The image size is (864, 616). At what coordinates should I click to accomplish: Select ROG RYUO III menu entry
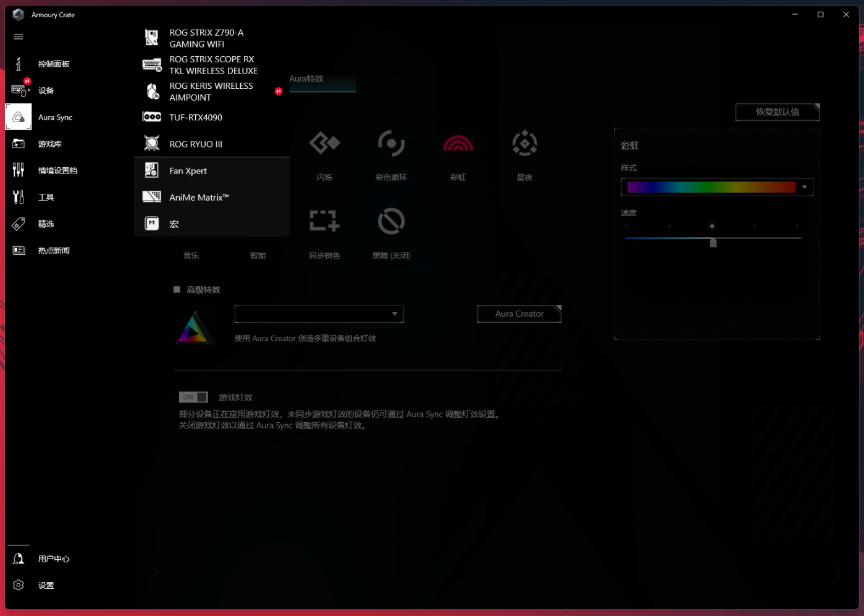pyautogui.click(x=212, y=144)
